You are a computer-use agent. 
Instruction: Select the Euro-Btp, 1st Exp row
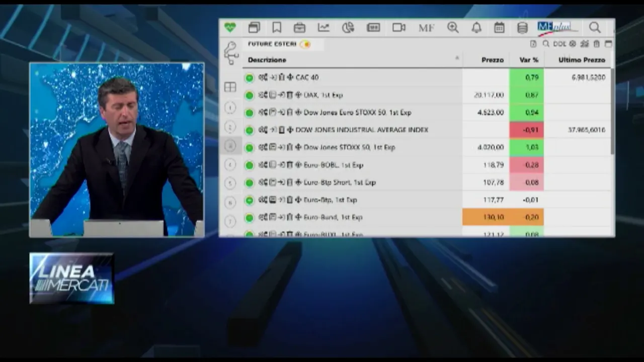pos(330,200)
